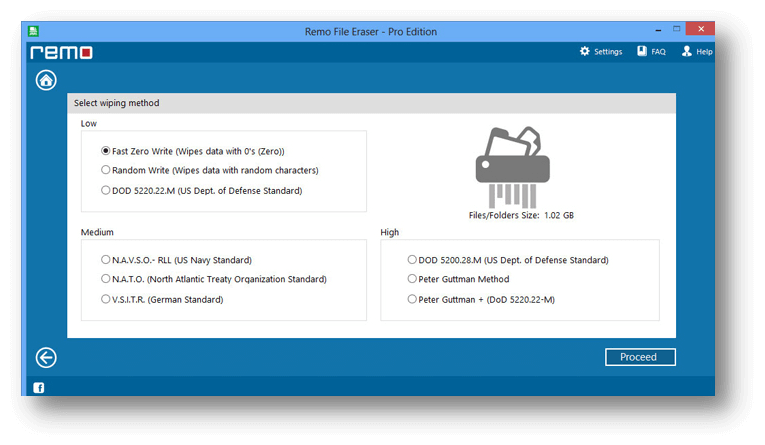Select Peter Guttman Method
This screenshot has width=765, height=445.
coord(458,279)
